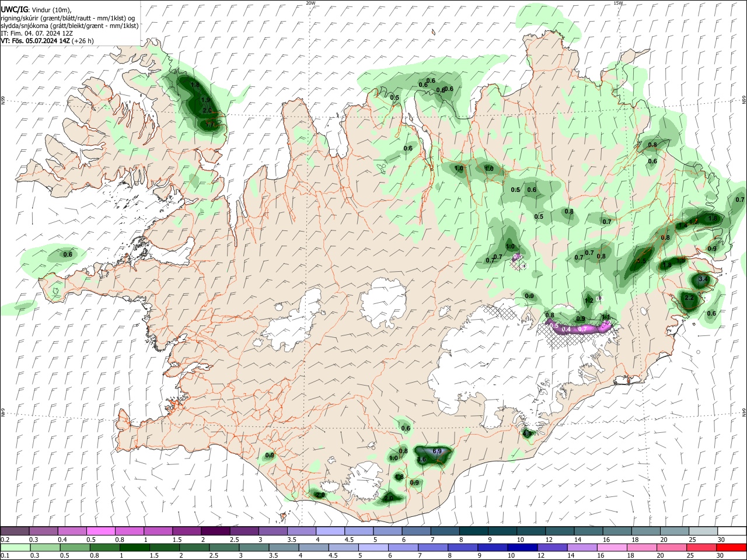Click the header line "UWC/IG: Vindur (10m),"
The image size is (747, 560).
(36, 9)
